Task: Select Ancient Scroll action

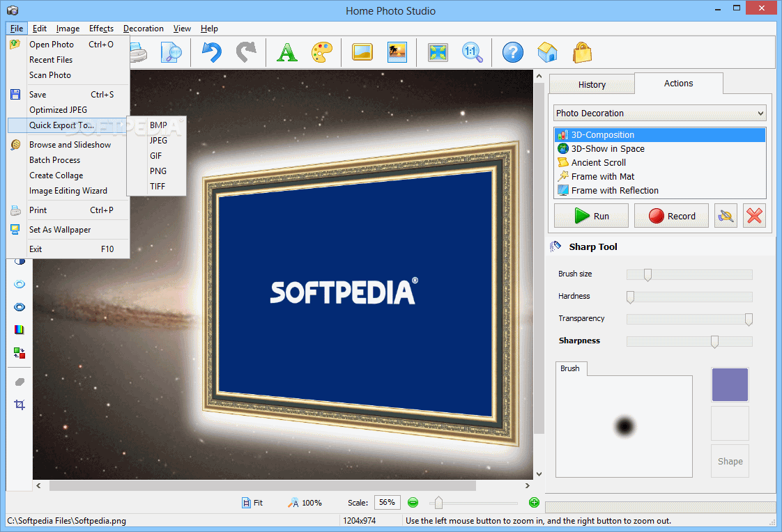Action: (x=660, y=162)
